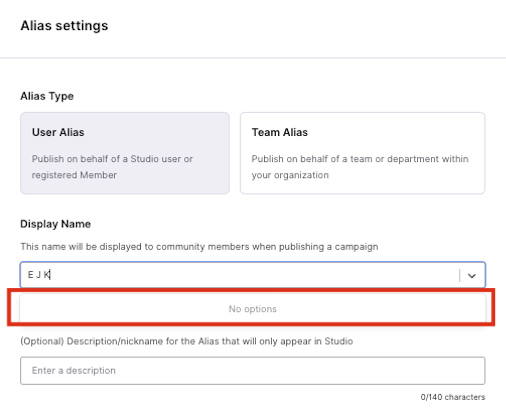Click the separator beside the dropdown chevron
This screenshot has width=506, height=409.
[460, 276]
